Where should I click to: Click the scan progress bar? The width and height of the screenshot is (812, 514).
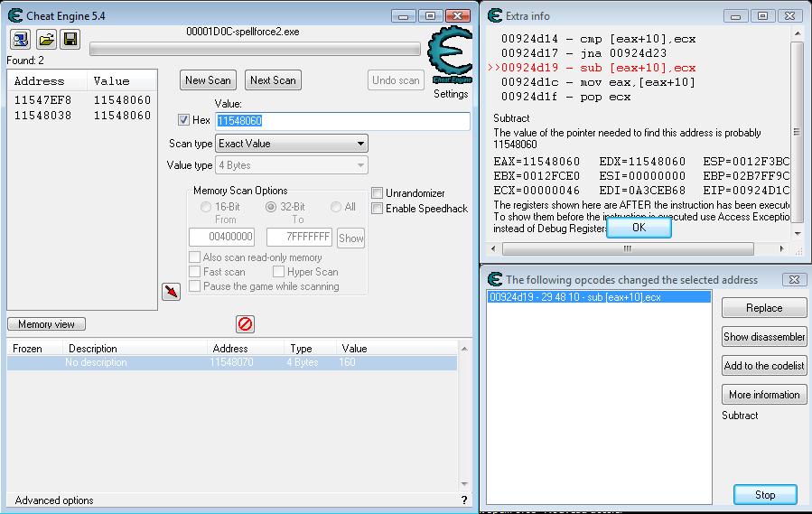[255, 49]
